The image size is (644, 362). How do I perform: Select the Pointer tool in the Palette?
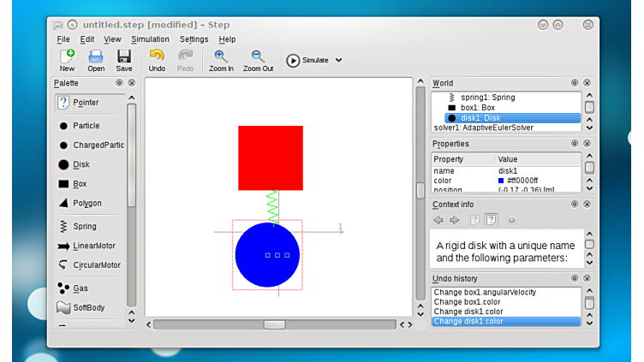tap(63, 103)
